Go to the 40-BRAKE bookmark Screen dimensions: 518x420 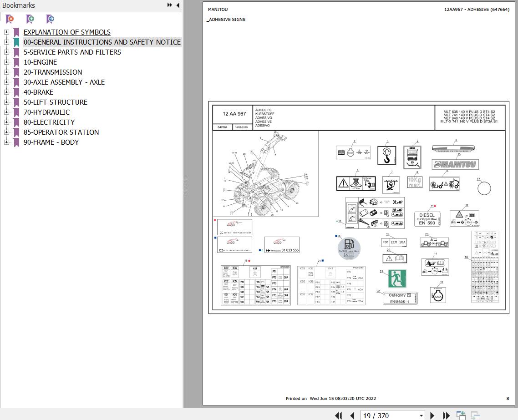(38, 92)
